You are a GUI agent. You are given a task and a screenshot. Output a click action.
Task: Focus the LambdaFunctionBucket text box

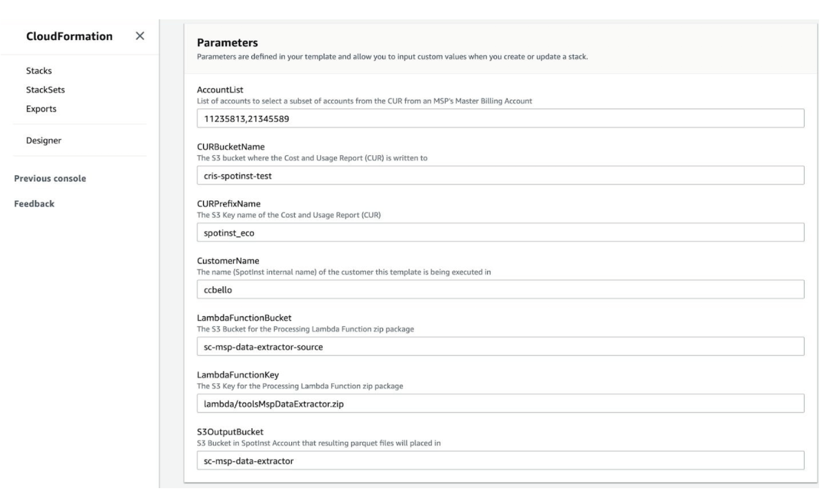500,346
